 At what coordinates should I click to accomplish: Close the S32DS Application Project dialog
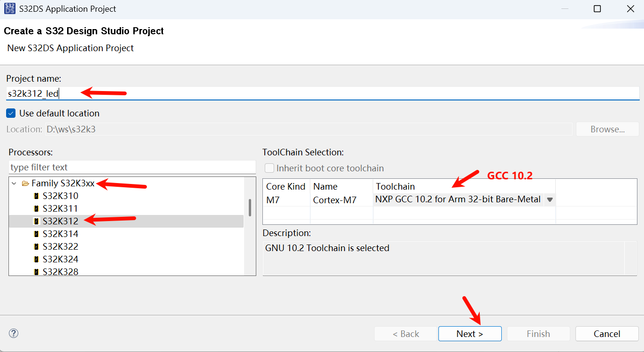point(630,9)
